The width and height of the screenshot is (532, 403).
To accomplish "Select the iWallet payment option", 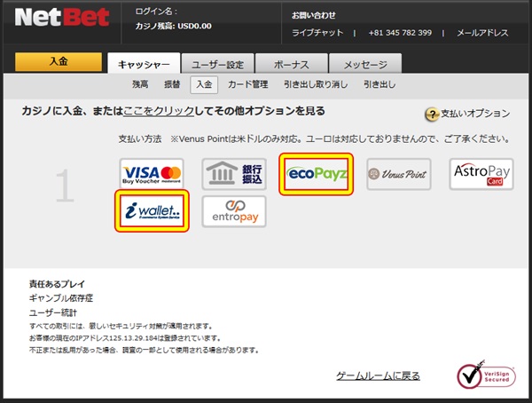I will 152,211.
